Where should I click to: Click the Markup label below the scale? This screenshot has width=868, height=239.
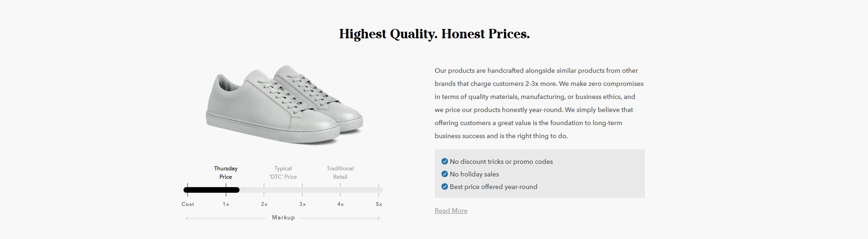coord(283,218)
